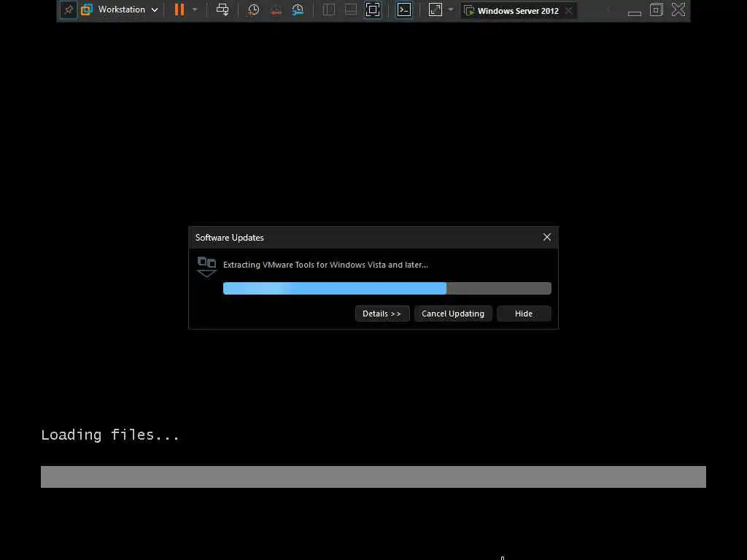Take a snapshot of the VM
Screen dimensions: 747x560
(253, 9)
